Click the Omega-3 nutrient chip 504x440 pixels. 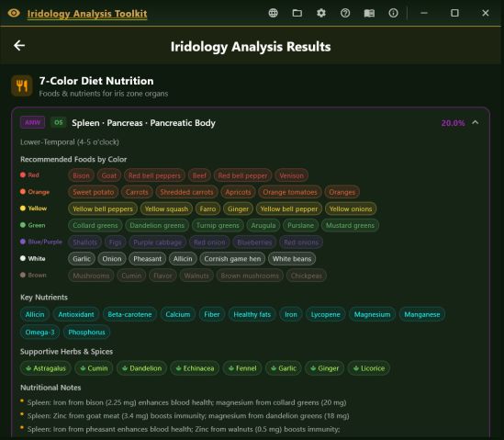[39, 332]
